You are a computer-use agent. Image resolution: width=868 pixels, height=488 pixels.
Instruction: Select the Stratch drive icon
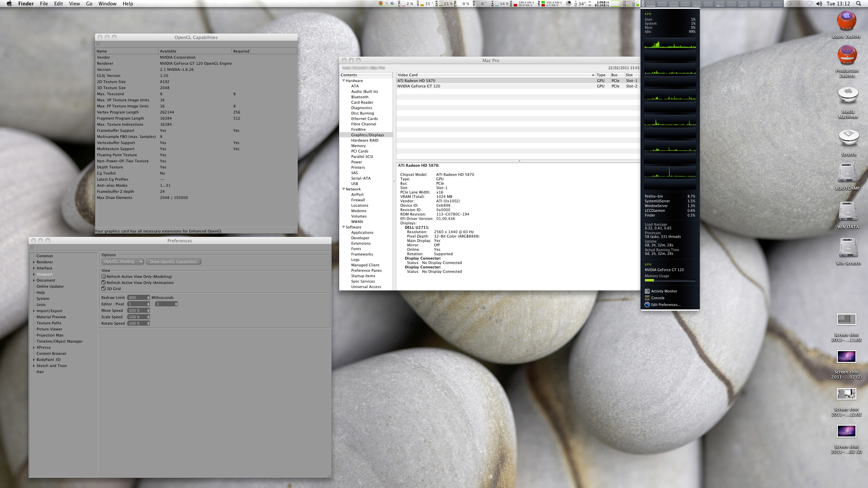(849, 138)
